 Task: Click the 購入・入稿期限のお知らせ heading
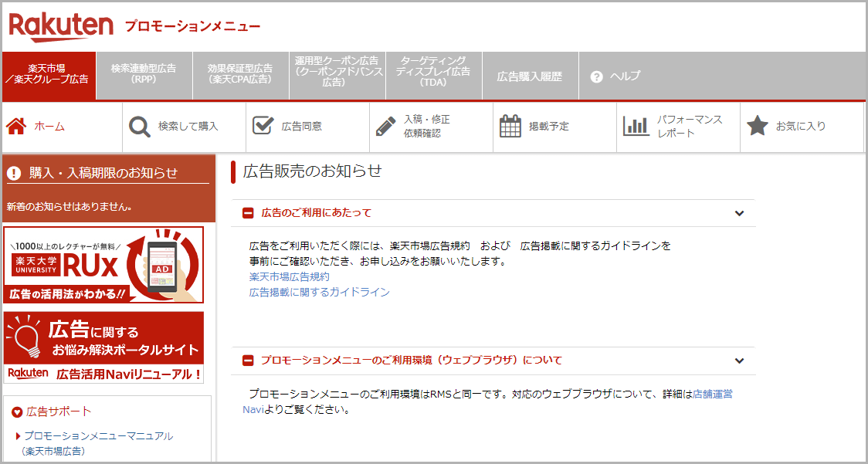[x=103, y=173]
